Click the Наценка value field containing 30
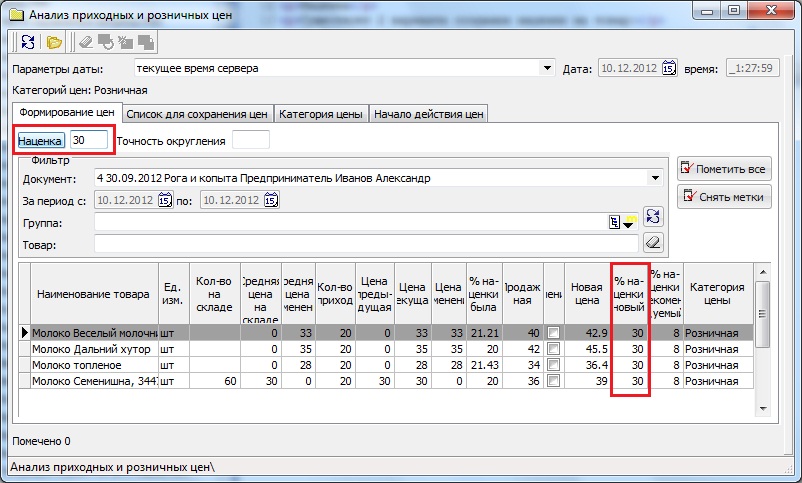The width and height of the screenshot is (802, 483). [x=89, y=140]
